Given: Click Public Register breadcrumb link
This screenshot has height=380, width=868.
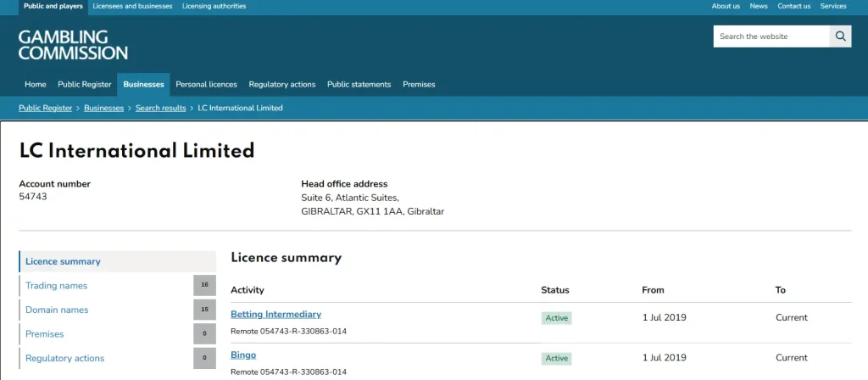Looking at the screenshot, I should [46, 108].
